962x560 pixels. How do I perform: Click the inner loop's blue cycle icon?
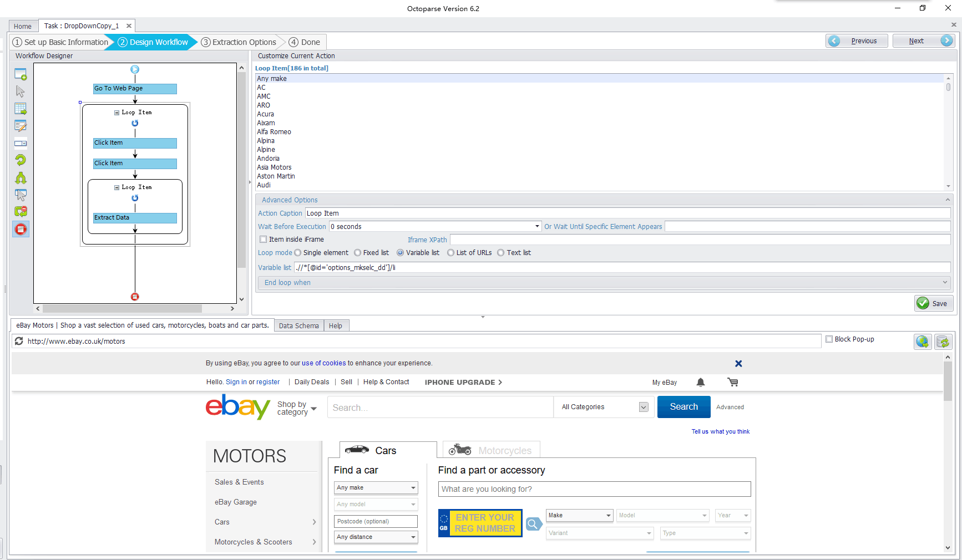pyautogui.click(x=135, y=198)
